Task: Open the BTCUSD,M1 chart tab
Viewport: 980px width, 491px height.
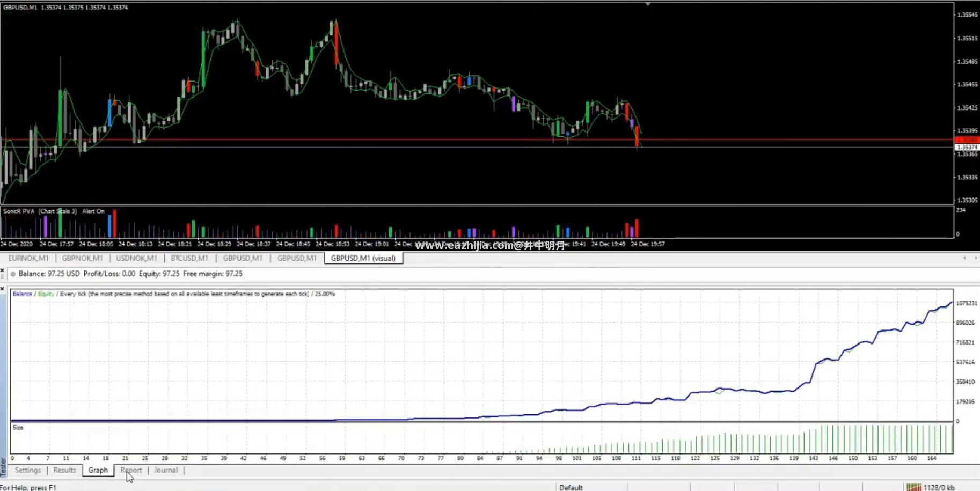Action: (x=189, y=258)
